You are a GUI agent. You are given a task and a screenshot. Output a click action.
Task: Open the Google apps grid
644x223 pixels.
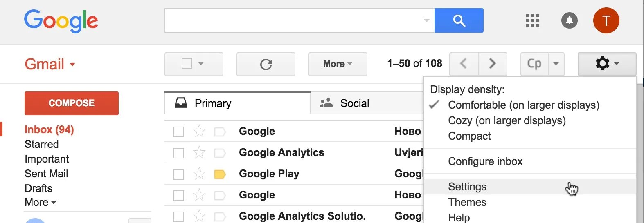[532, 20]
